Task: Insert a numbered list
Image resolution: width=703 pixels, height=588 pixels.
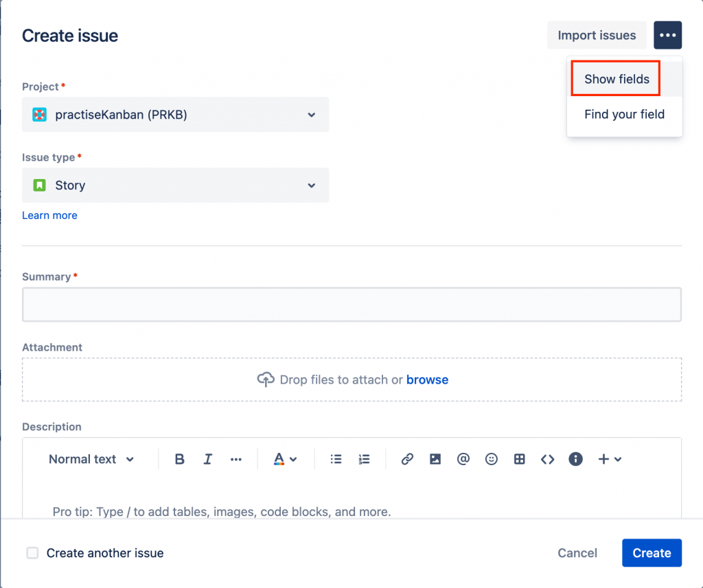Action: tap(364, 460)
